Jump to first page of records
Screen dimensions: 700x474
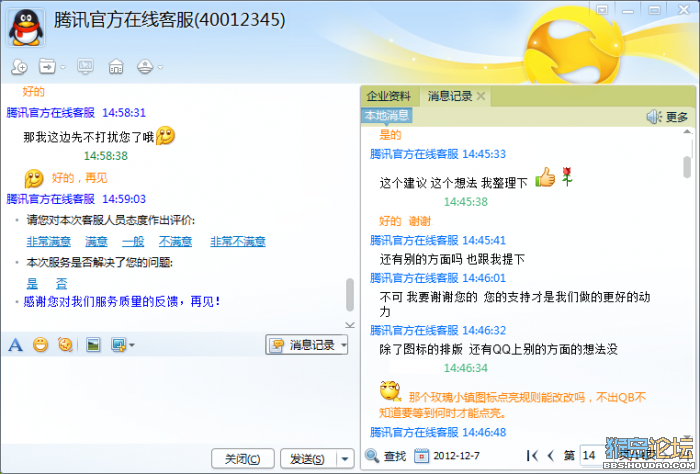[x=532, y=456]
